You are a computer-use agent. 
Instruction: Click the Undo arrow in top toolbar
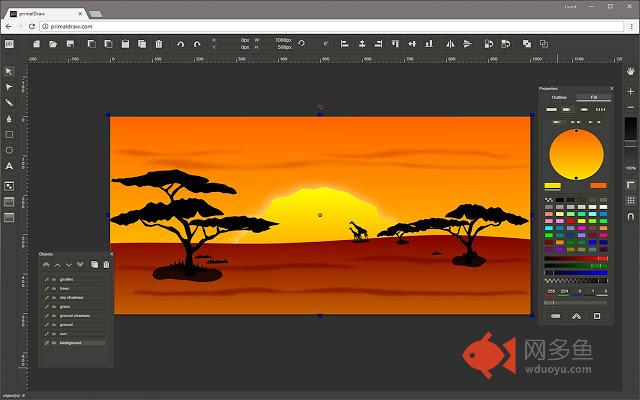(180, 44)
